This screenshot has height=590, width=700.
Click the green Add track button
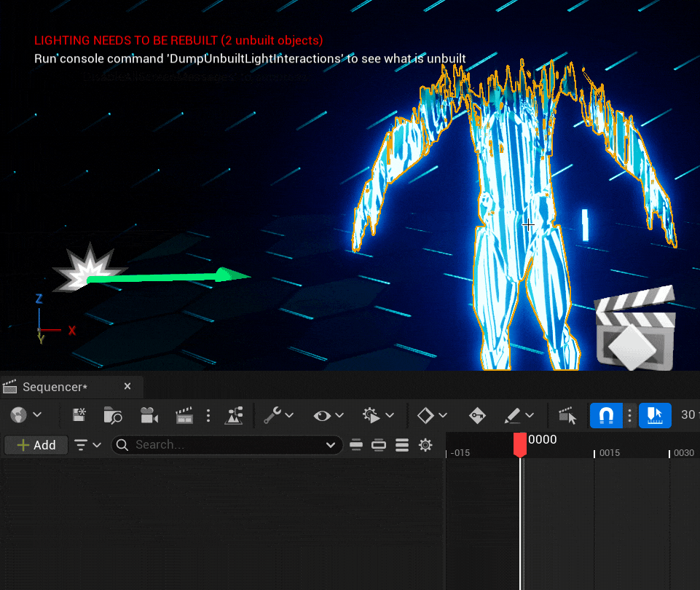pos(36,445)
